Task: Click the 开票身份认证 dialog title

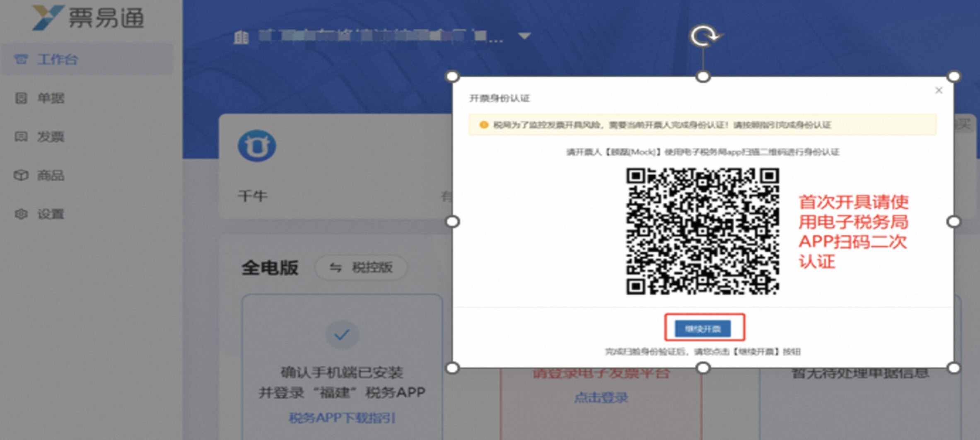Action: (500, 98)
